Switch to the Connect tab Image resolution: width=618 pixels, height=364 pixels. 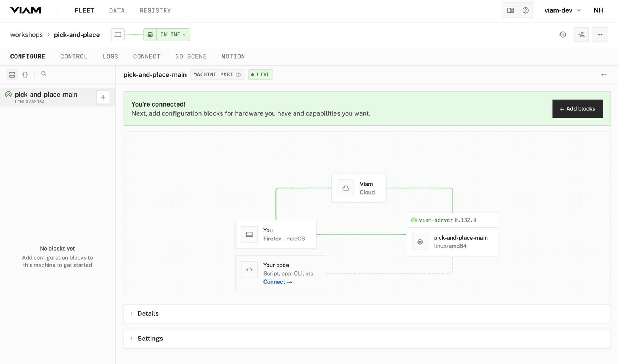147,56
